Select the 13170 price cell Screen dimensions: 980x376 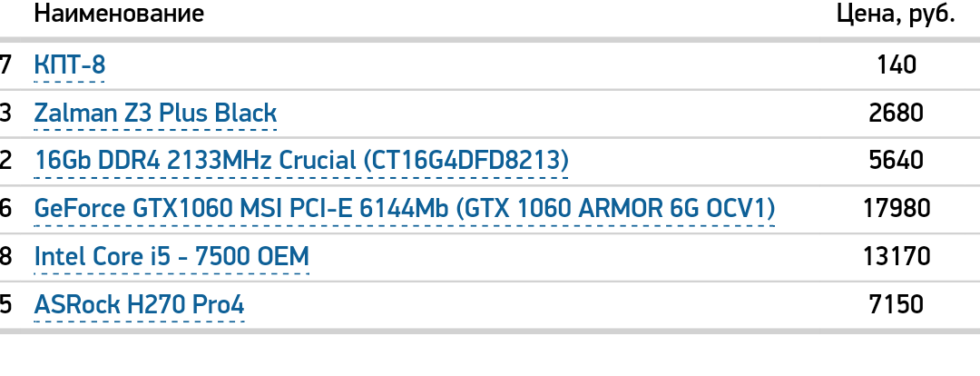point(897,256)
